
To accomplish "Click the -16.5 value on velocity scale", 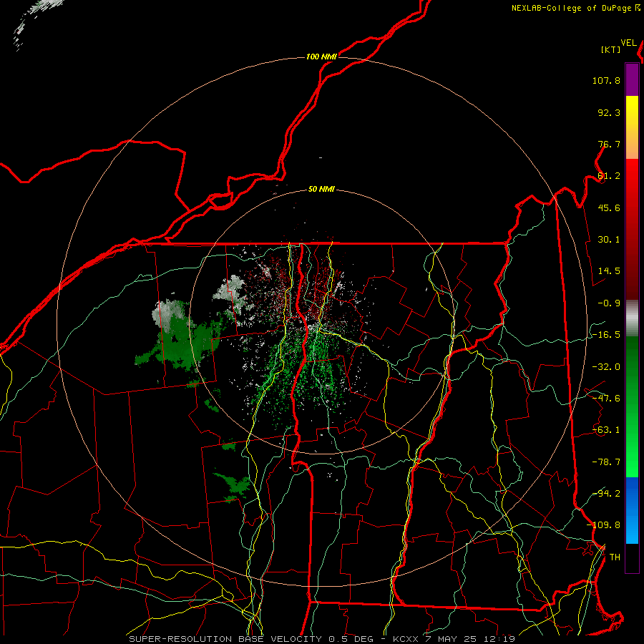I will 606,335.
